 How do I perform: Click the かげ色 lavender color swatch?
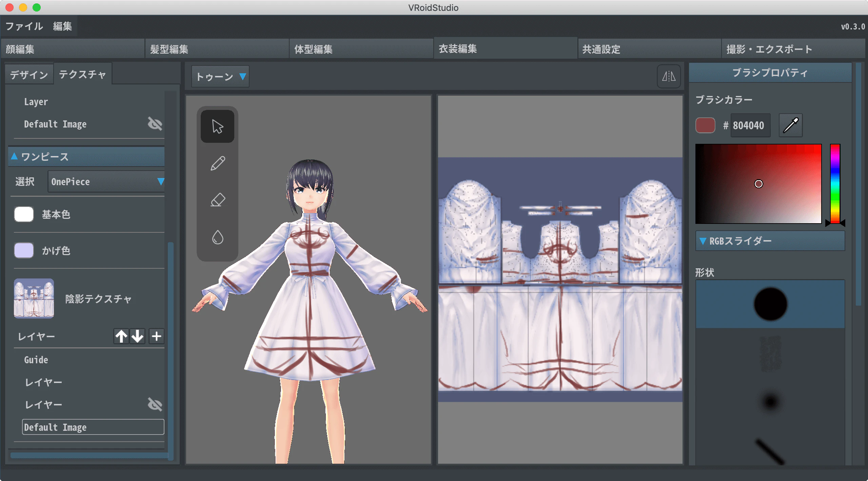click(24, 250)
